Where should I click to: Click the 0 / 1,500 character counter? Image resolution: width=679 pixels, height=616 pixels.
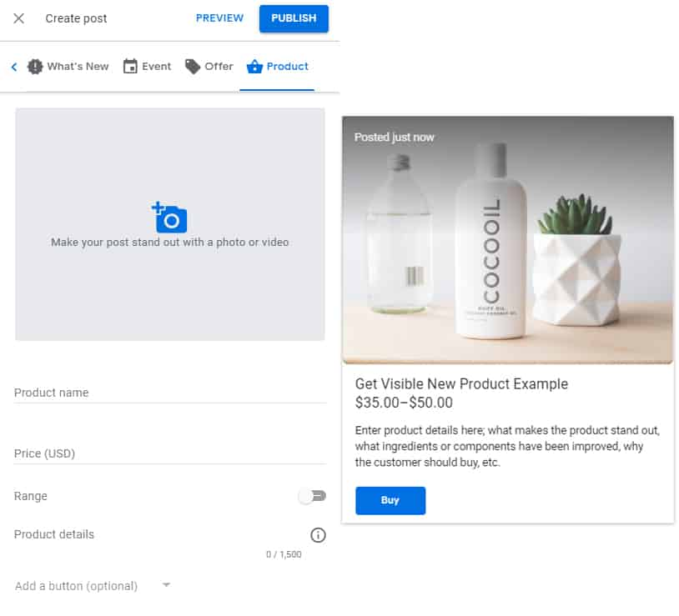pos(284,554)
